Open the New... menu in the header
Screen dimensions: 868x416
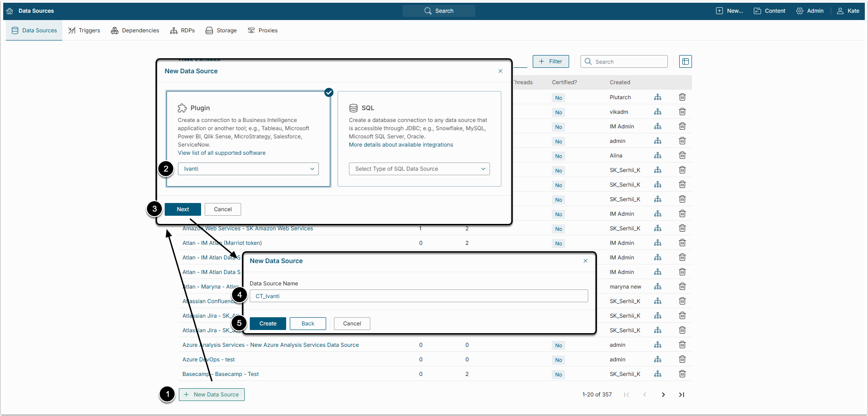click(x=729, y=11)
